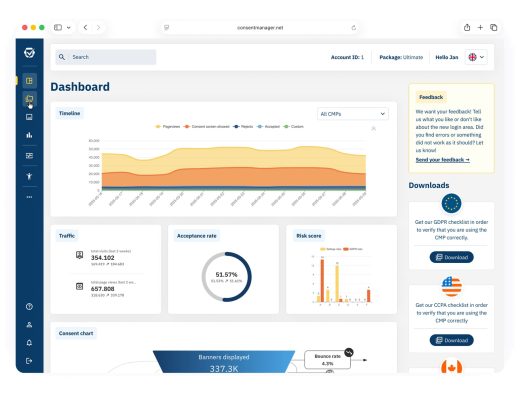Reload the page from the address bar

(x=354, y=28)
